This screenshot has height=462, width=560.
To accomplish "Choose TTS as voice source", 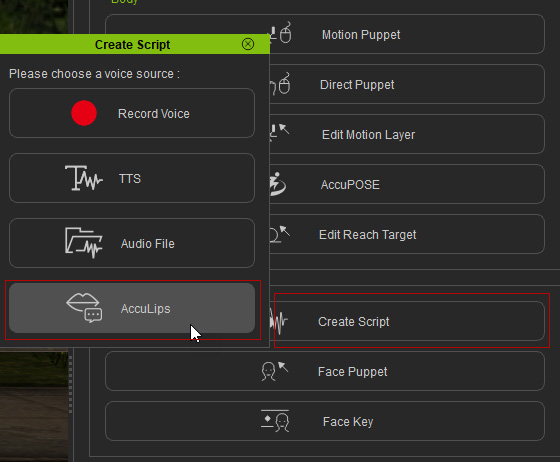I will (x=132, y=178).
